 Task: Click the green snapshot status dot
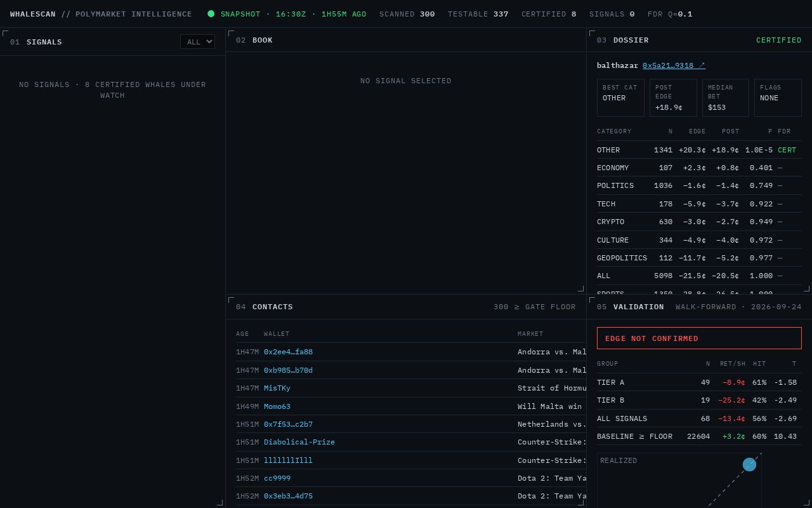(x=211, y=14)
